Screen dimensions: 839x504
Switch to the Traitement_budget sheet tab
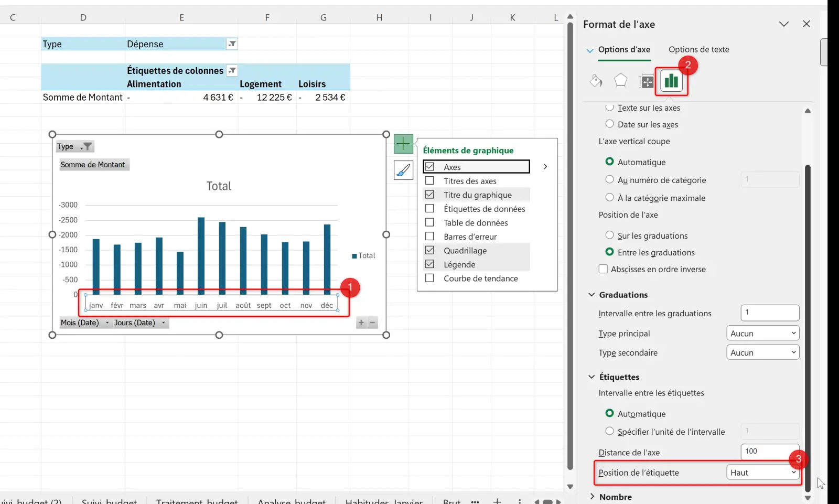[x=197, y=501]
